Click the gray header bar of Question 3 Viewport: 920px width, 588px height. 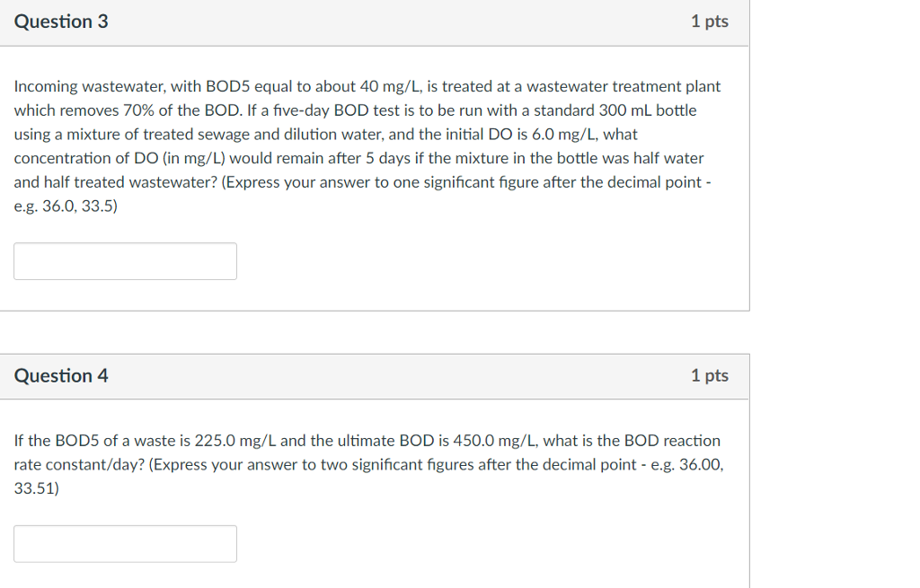pyautogui.click(x=377, y=21)
